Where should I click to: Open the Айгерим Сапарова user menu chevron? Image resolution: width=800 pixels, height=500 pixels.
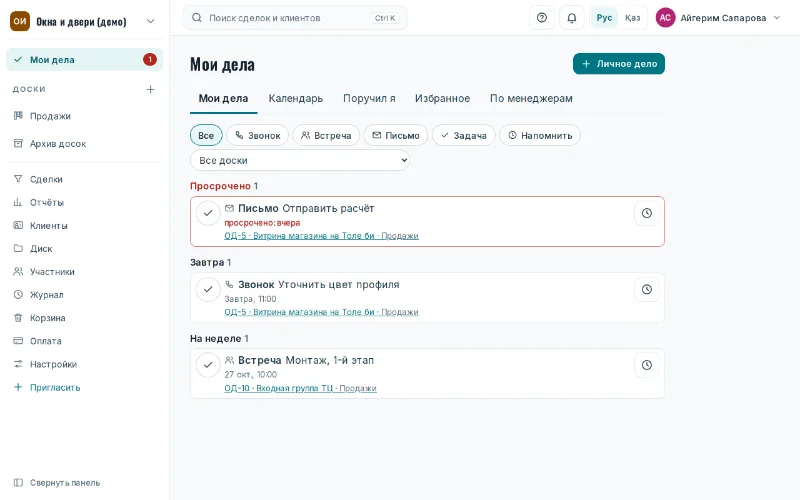coord(777,18)
